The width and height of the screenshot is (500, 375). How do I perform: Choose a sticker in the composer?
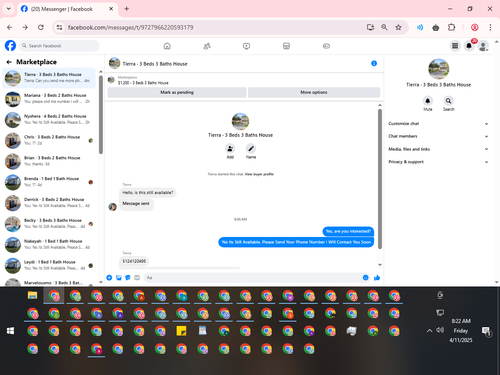128,278
